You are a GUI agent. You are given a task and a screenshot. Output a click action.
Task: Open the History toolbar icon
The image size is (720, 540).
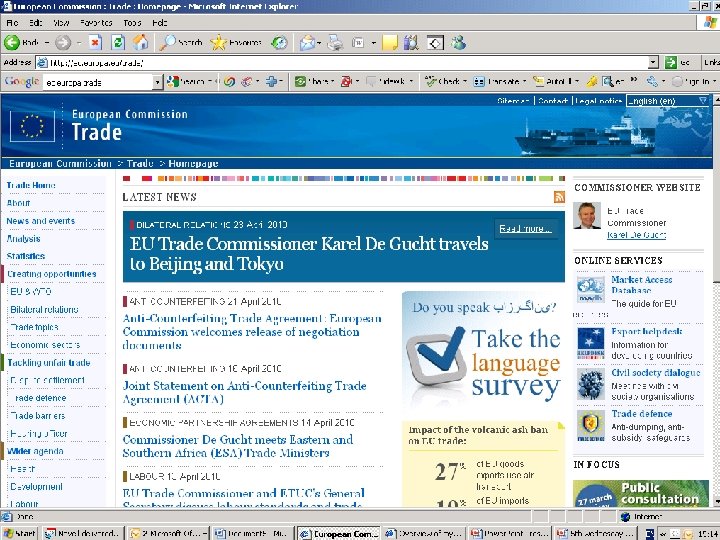pos(279,43)
